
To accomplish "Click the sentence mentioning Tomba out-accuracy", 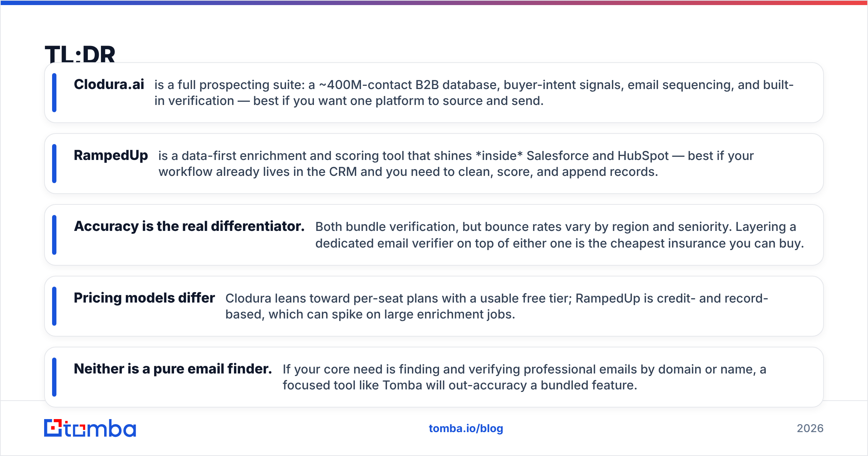I will coord(524,377).
